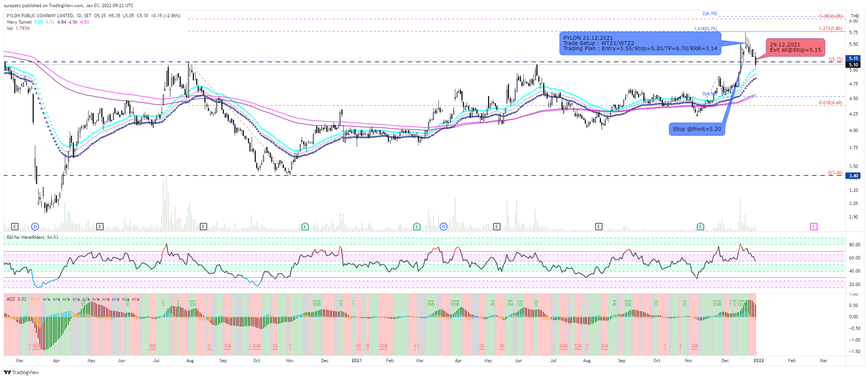868x379 pixels.
Task: Click the Wavy Tunnel indicator legend
Action: [19, 22]
